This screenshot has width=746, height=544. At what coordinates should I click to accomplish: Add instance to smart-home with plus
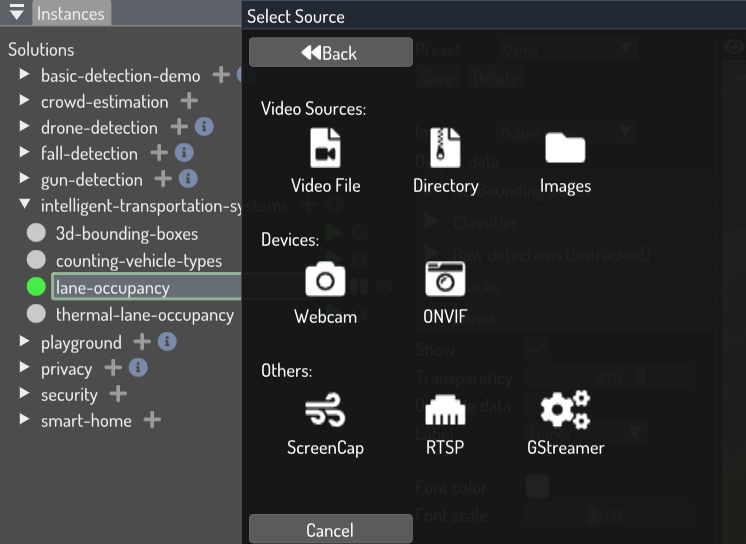coord(152,420)
